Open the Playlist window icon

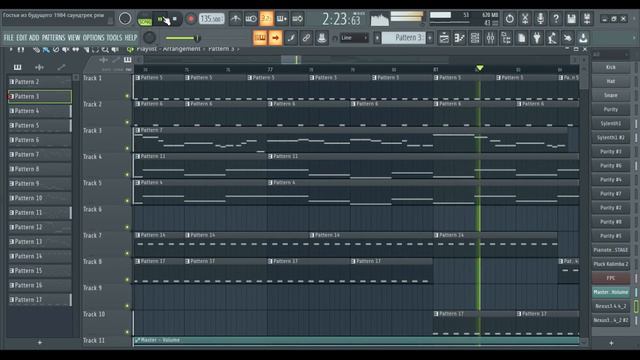tap(444, 38)
